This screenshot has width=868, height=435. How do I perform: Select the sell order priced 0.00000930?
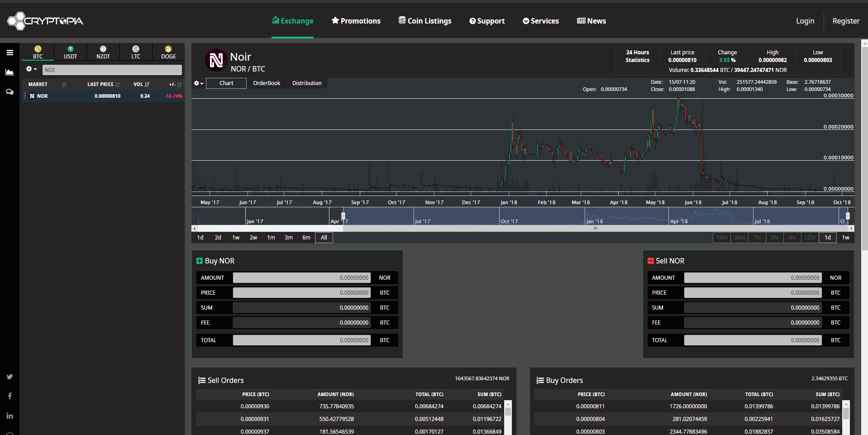pos(349,406)
